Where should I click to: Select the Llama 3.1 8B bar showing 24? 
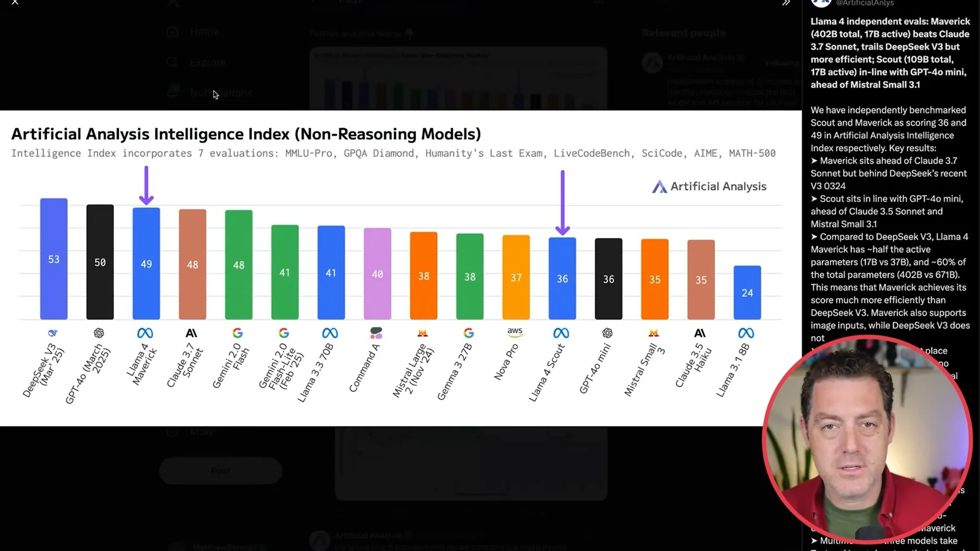(x=747, y=293)
